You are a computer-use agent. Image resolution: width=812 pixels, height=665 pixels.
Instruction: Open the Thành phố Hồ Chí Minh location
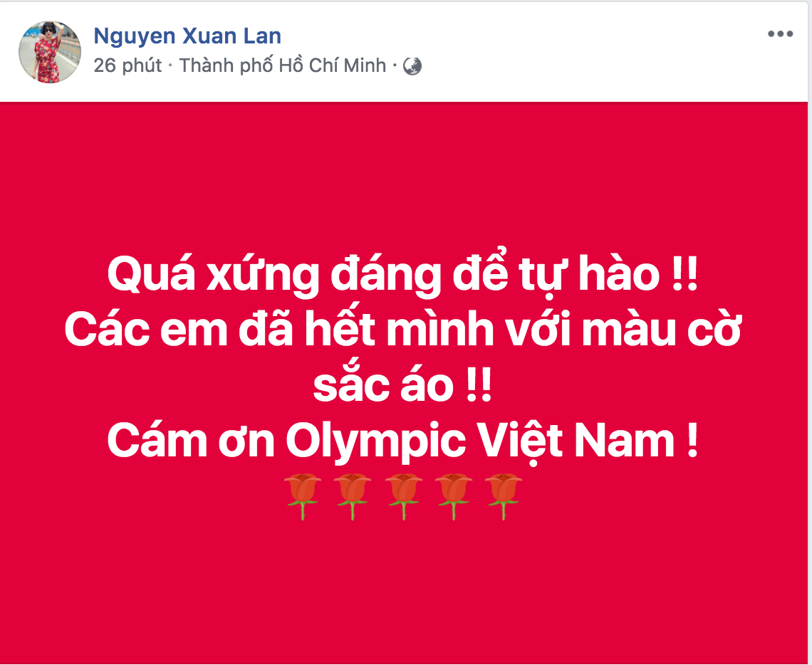[283, 66]
